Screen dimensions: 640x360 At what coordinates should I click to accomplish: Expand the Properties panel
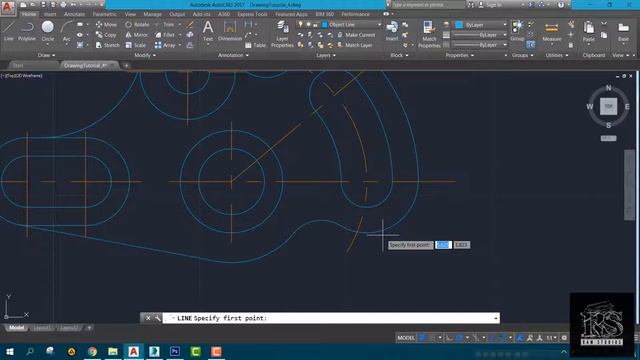point(460,55)
